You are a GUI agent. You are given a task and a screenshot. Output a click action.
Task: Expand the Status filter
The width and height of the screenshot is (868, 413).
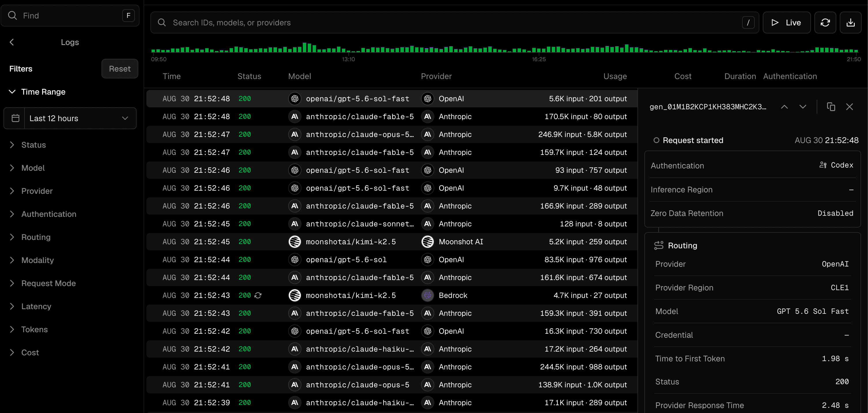coord(27,145)
